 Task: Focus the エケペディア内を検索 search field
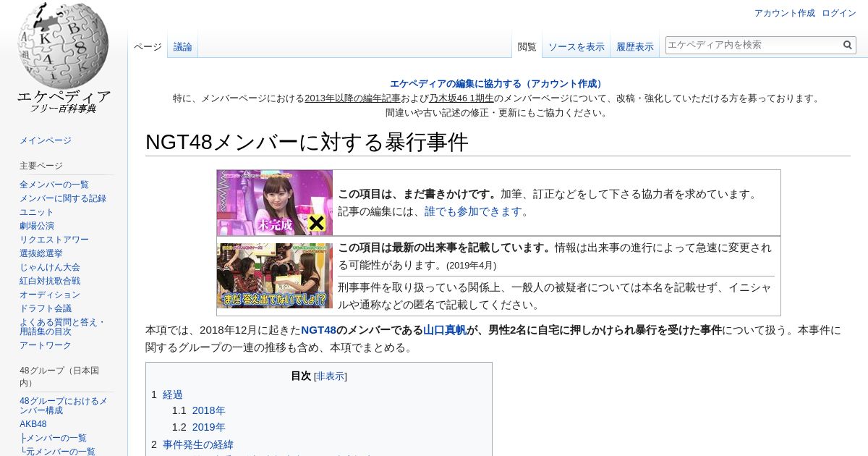tap(753, 45)
